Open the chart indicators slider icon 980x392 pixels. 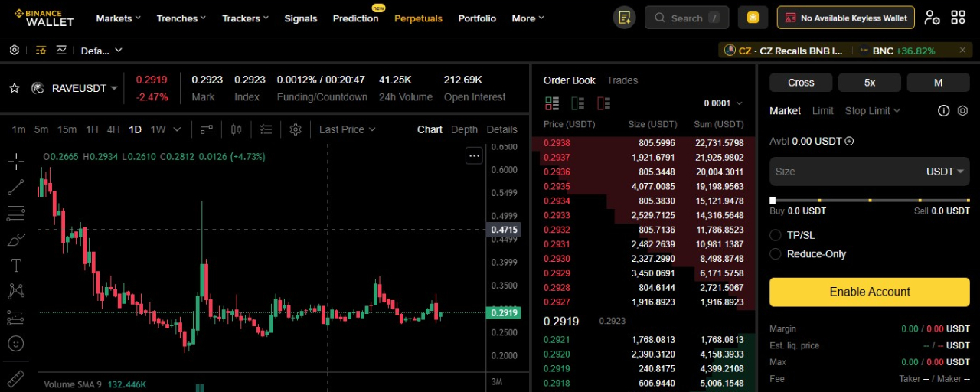[207, 129]
